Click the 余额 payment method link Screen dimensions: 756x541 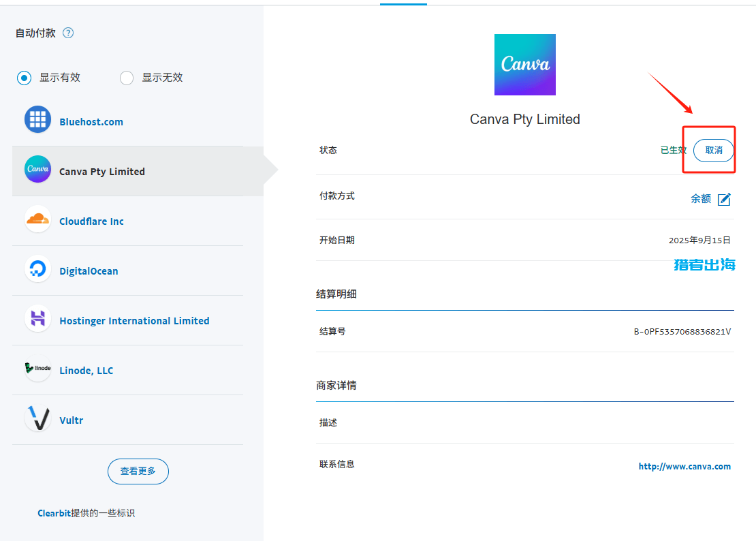pyautogui.click(x=701, y=199)
